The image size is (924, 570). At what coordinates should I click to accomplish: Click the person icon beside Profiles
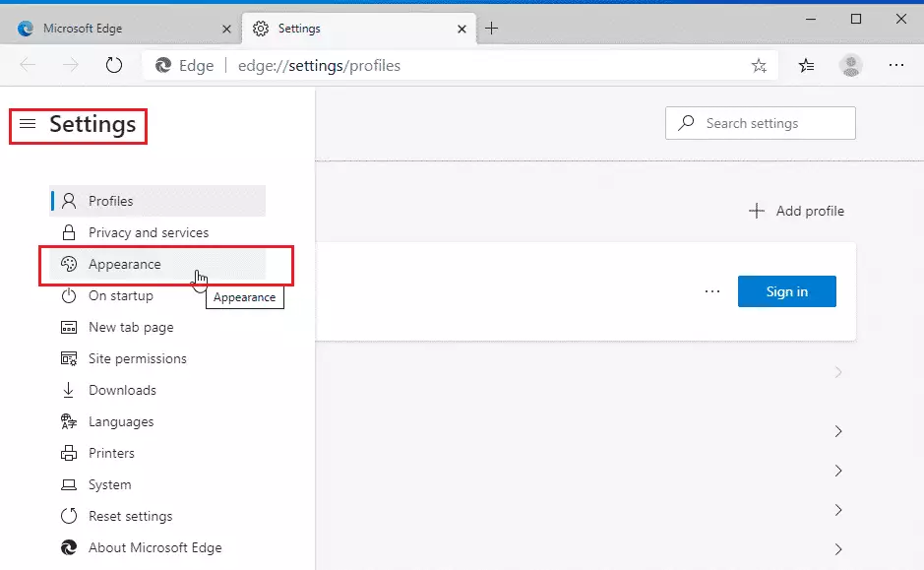coord(69,201)
